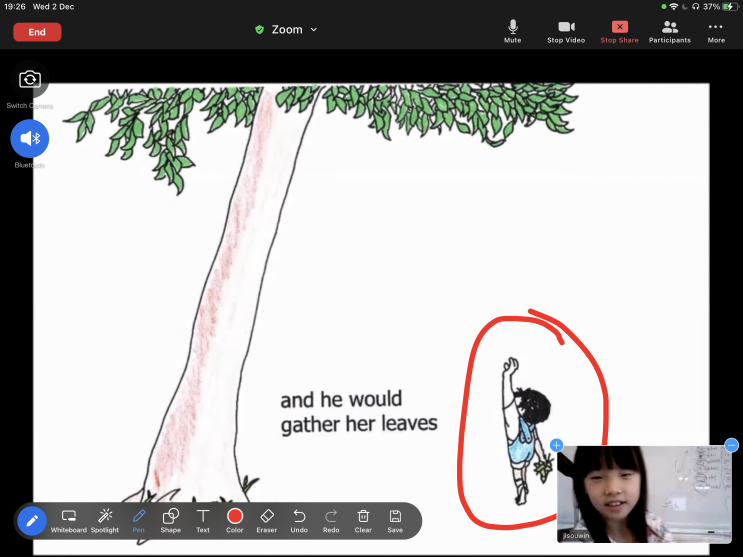Choose the Shape tool

pos(171,521)
